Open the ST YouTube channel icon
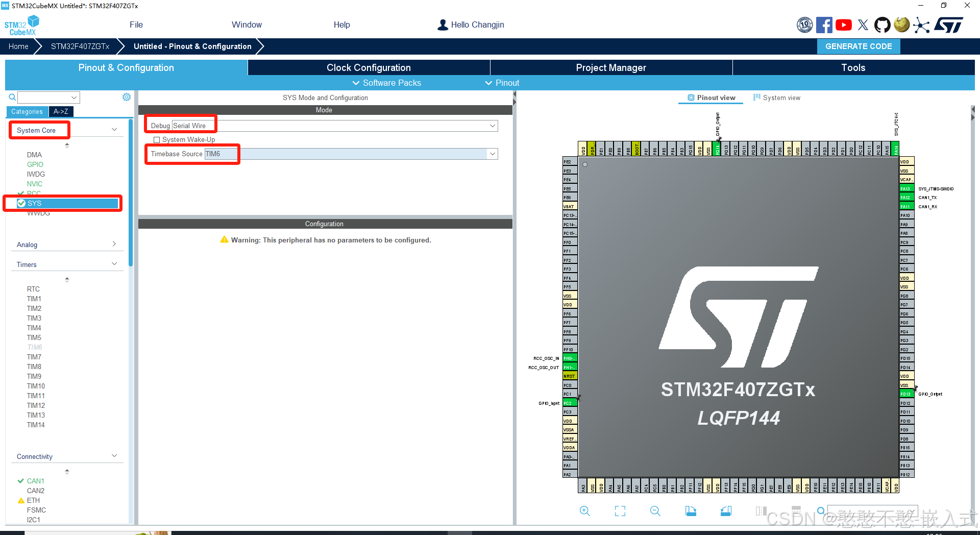 point(844,25)
